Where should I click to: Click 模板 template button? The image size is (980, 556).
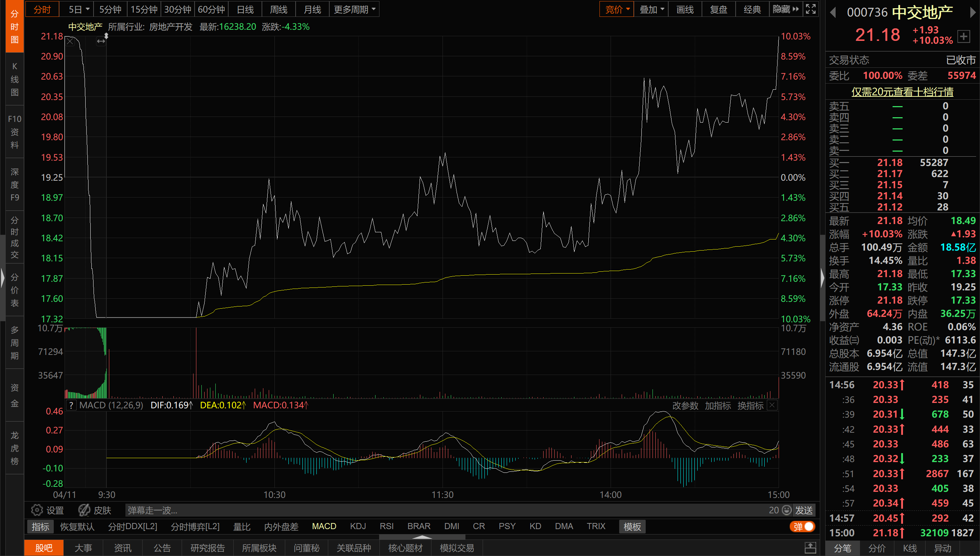click(632, 527)
